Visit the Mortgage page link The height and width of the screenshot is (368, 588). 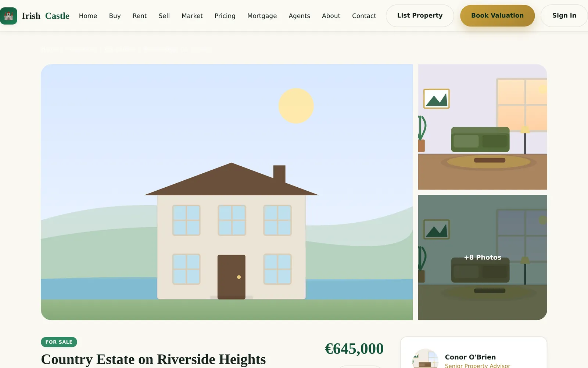click(262, 16)
